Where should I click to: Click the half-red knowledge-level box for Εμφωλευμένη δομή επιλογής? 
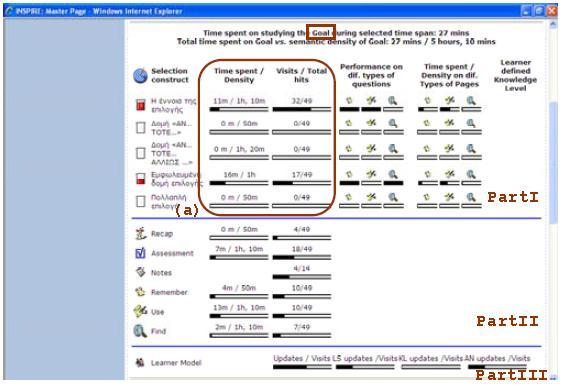pos(140,178)
